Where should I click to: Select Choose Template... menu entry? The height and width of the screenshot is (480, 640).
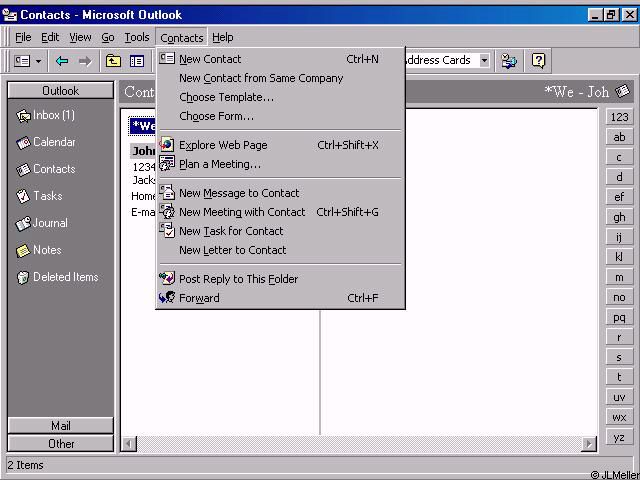280,97
